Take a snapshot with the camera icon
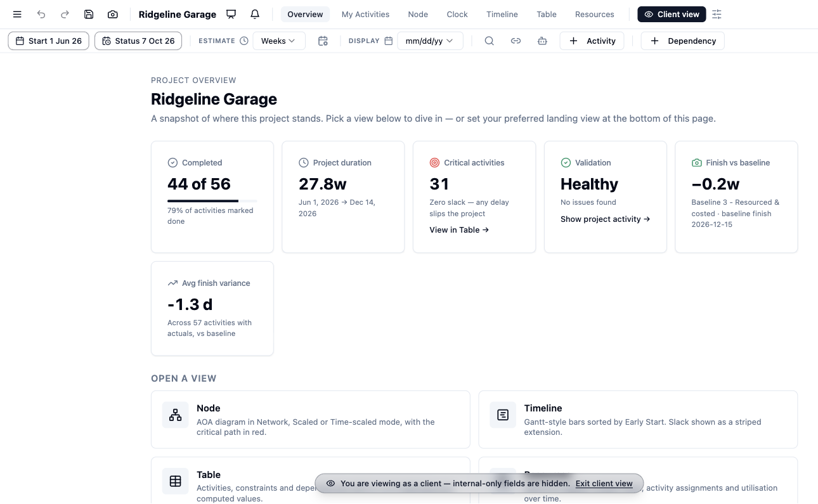The image size is (818, 504). point(112,14)
